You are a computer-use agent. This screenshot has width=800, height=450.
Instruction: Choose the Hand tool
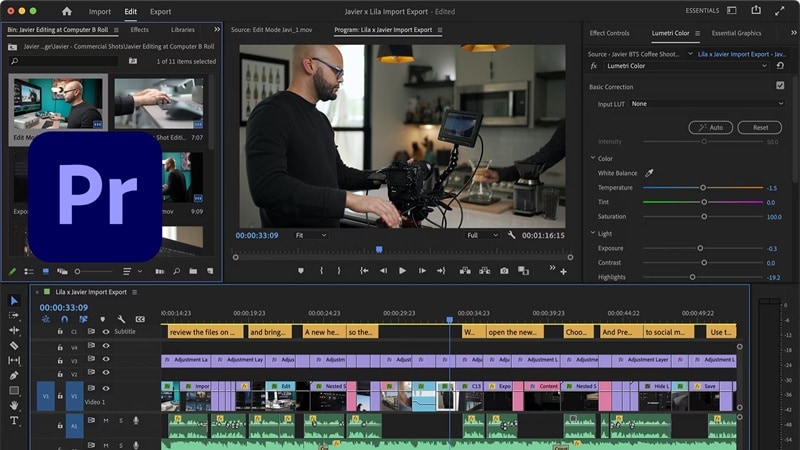click(14, 405)
